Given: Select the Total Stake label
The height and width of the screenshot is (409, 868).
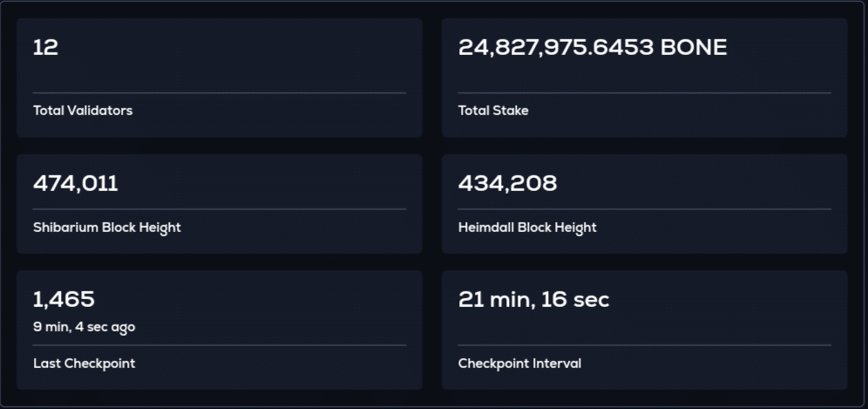Looking at the screenshot, I should (492, 110).
